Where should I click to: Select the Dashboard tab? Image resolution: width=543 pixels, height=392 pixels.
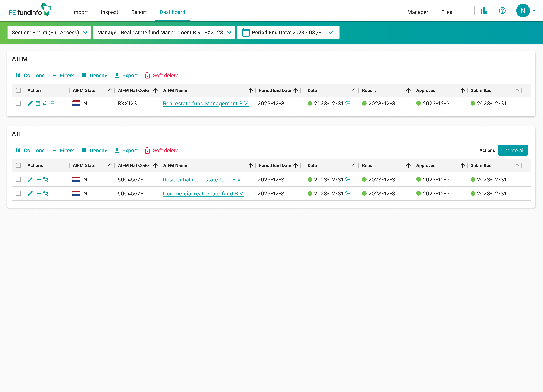(x=172, y=12)
